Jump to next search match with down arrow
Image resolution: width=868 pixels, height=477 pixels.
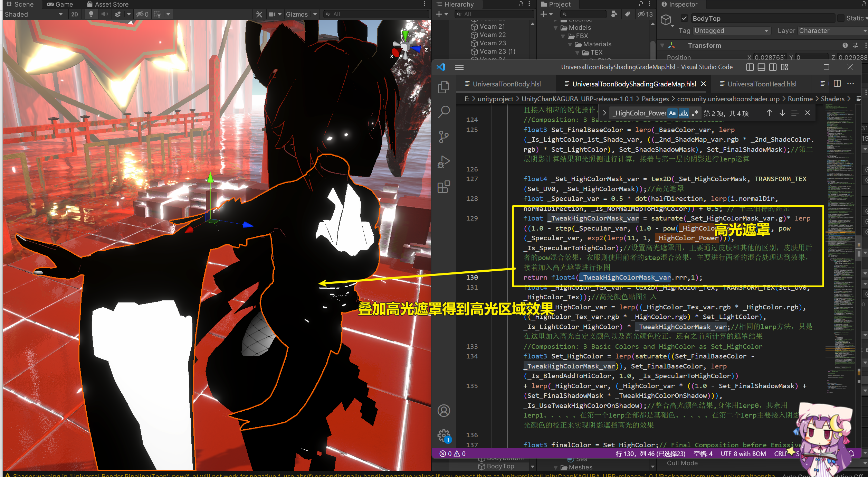782,113
